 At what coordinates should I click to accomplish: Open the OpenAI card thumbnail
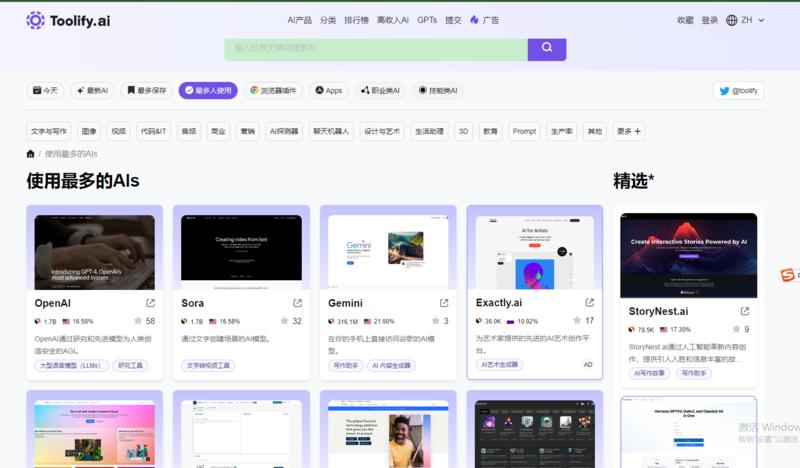(94, 252)
